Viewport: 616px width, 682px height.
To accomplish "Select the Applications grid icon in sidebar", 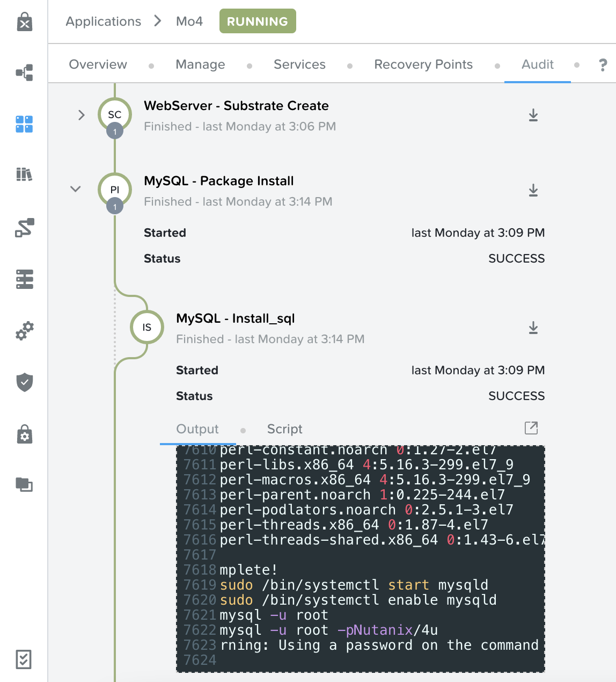I will [25, 124].
